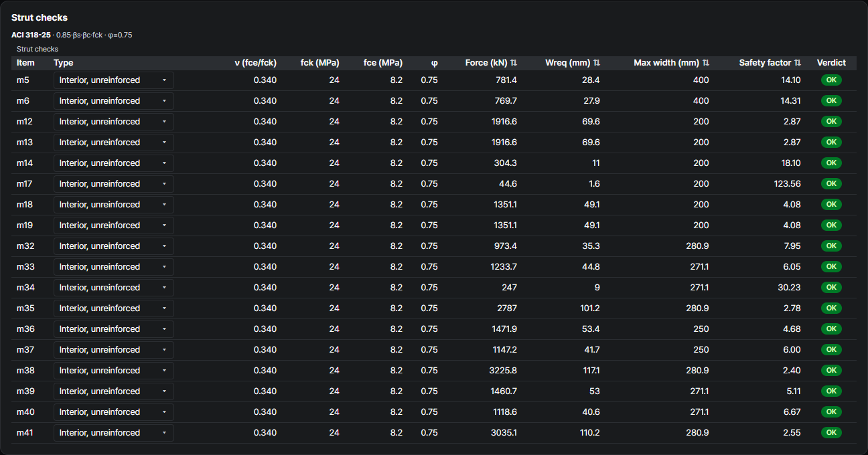The image size is (868, 455).
Task: Select the Strut checks heading
Action: tap(40, 17)
